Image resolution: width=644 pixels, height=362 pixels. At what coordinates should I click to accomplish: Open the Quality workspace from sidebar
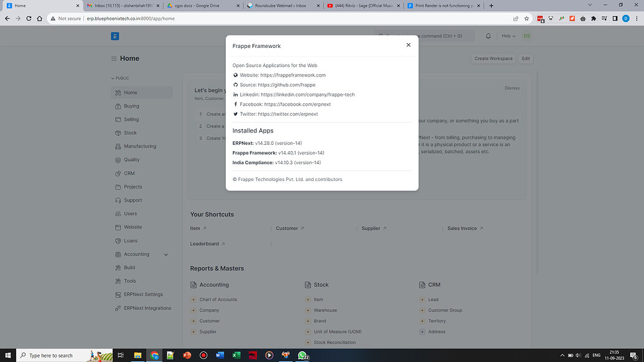tap(131, 159)
